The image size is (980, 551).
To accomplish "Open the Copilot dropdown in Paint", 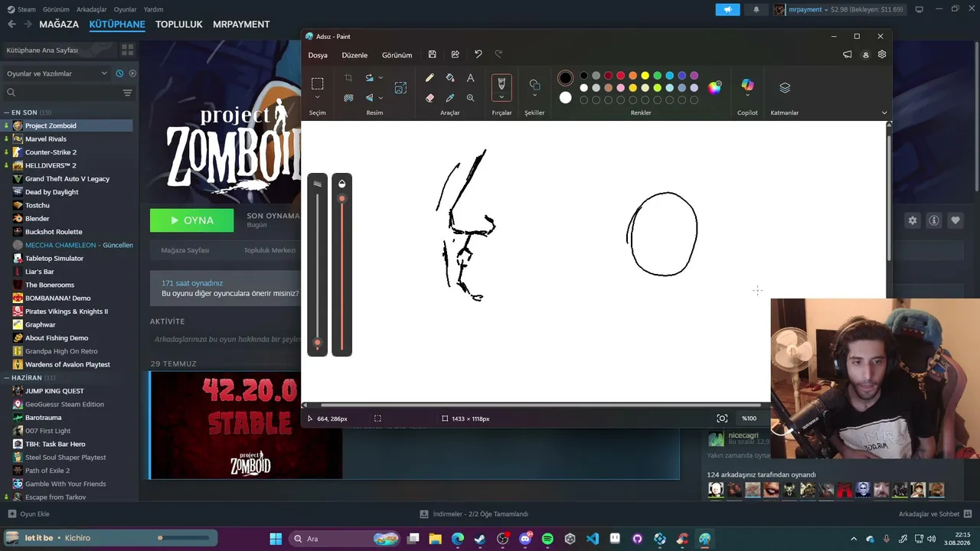I will click(747, 96).
